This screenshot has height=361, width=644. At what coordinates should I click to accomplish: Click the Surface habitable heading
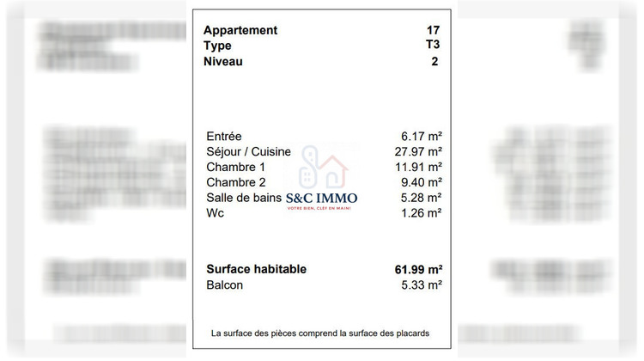[256, 269]
